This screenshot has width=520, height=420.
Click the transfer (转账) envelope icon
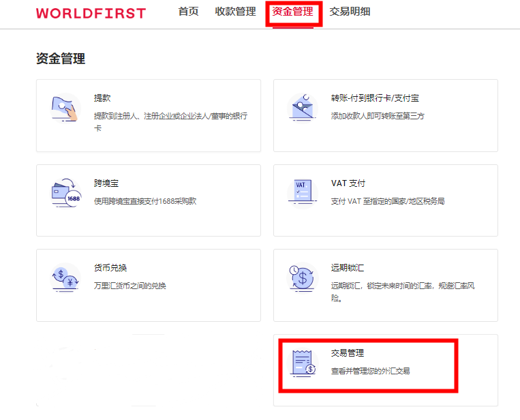point(302,108)
